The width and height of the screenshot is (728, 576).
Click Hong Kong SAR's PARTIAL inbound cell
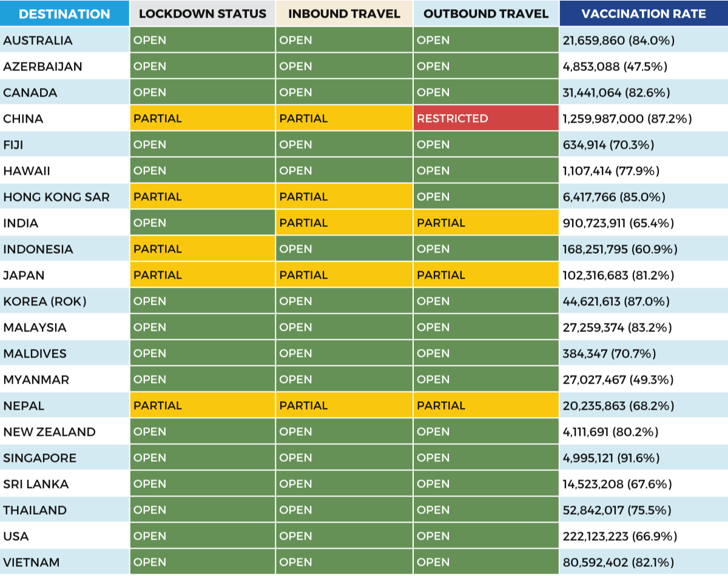point(345,197)
